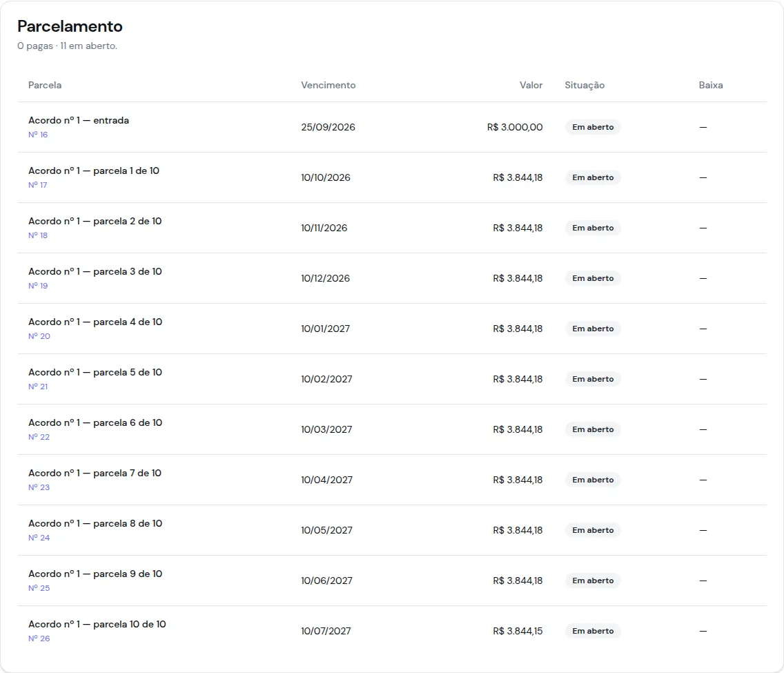Click the Parcela column header
Image resolution: width=784 pixels, height=673 pixels.
pos(45,85)
